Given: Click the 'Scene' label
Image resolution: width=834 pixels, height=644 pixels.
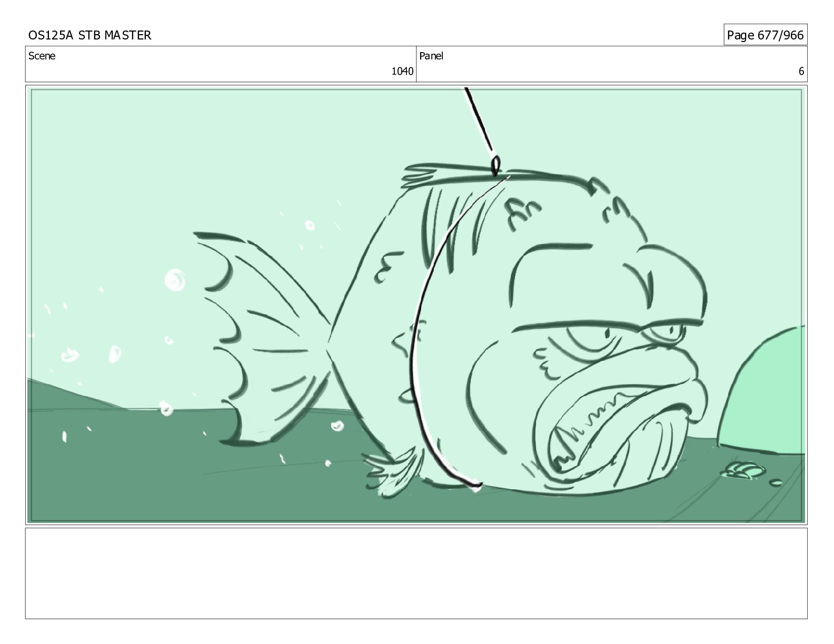Looking at the screenshot, I should 42,56.
